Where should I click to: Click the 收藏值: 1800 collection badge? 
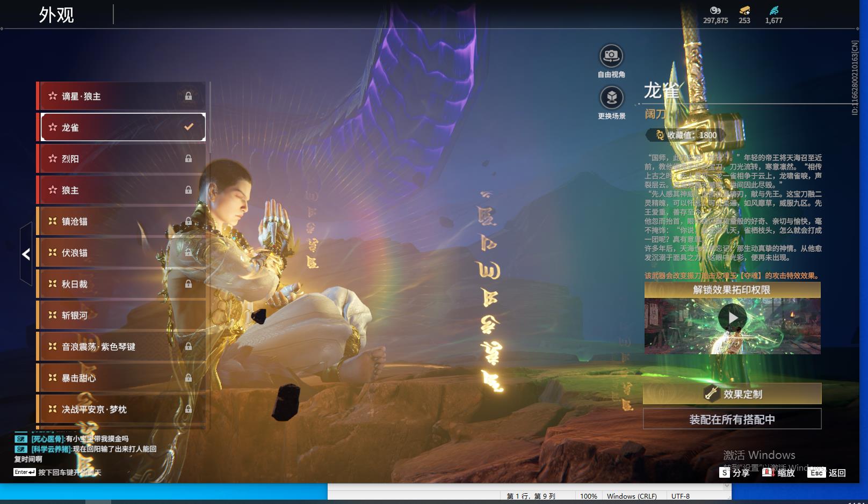(x=686, y=135)
